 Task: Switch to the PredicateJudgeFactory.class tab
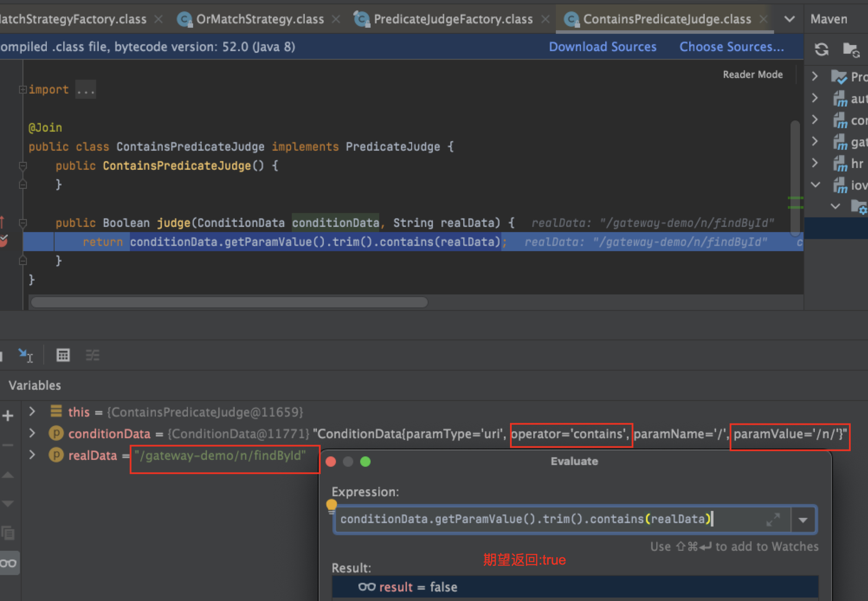[x=453, y=19]
